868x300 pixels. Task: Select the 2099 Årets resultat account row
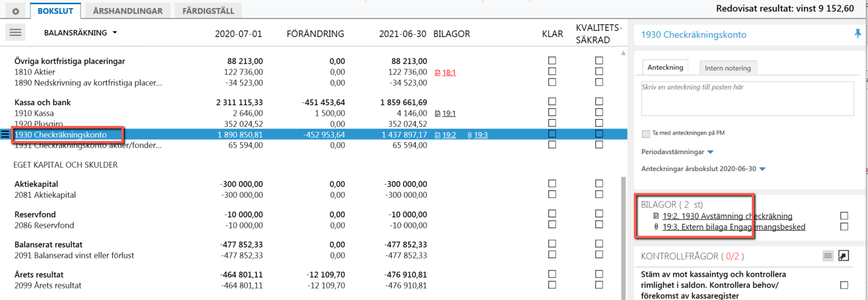click(312, 286)
